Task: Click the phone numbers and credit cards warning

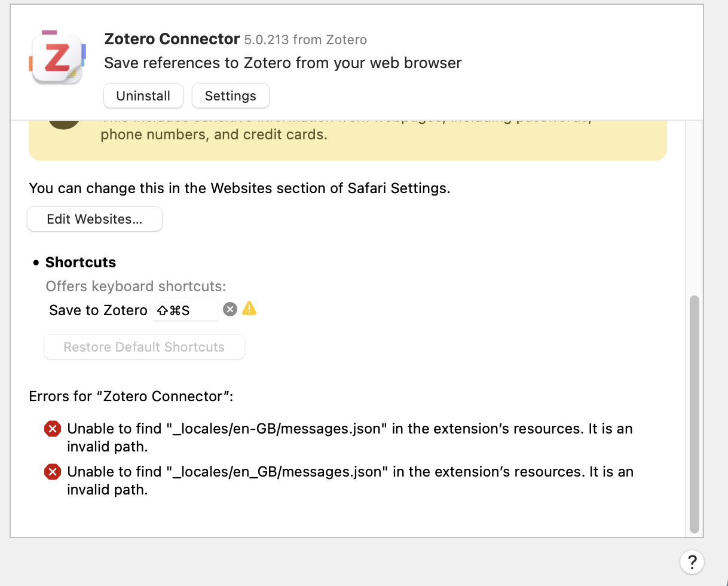Action: coord(214,135)
